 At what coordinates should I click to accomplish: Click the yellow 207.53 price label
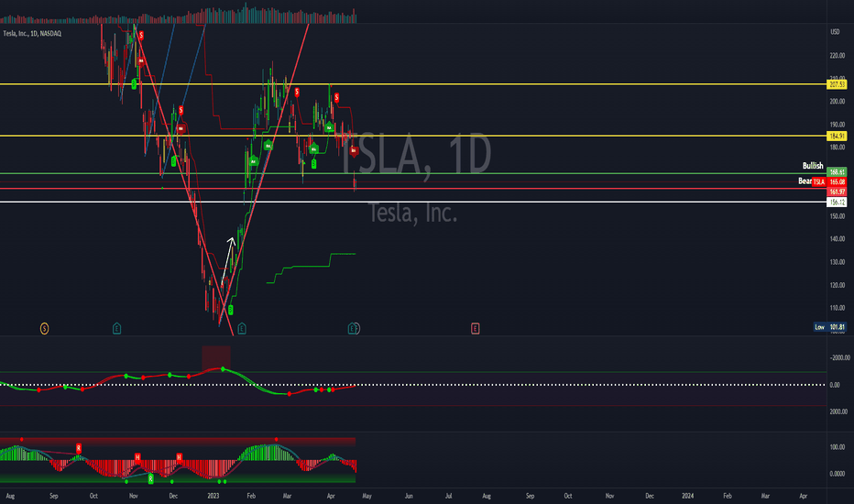coord(837,84)
